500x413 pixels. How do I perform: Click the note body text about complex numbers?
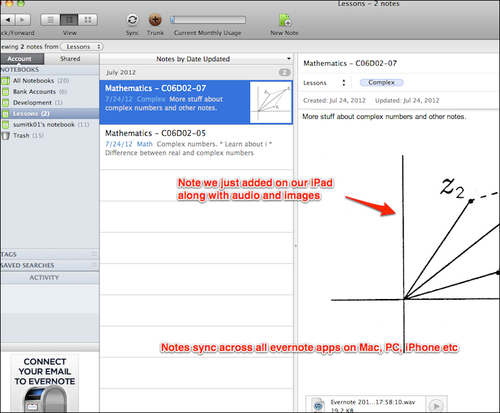[x=384, y=117]
